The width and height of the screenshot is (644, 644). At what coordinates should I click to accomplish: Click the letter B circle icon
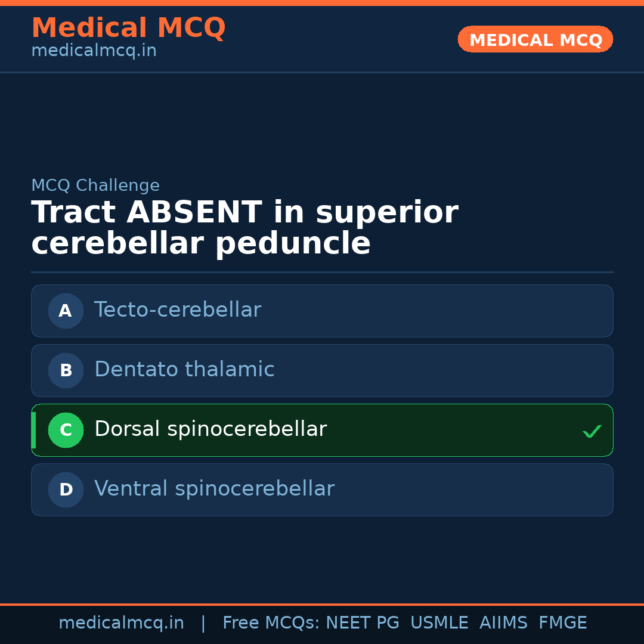[66, 370]
